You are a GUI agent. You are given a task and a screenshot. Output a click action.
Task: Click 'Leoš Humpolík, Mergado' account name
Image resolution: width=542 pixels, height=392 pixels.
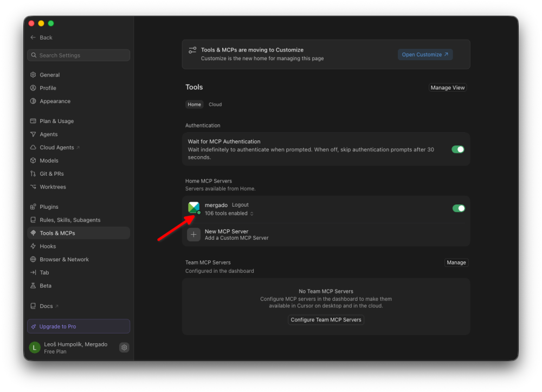tap(76, 344)
